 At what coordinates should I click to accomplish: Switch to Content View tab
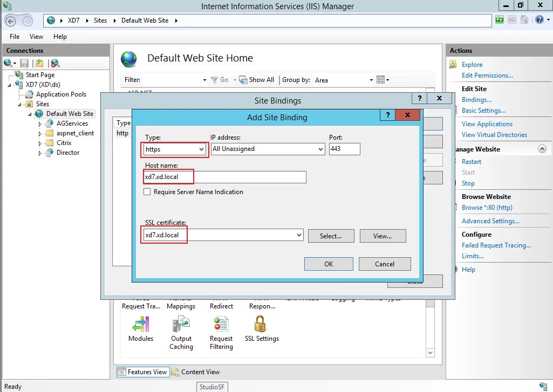[195, 372]
